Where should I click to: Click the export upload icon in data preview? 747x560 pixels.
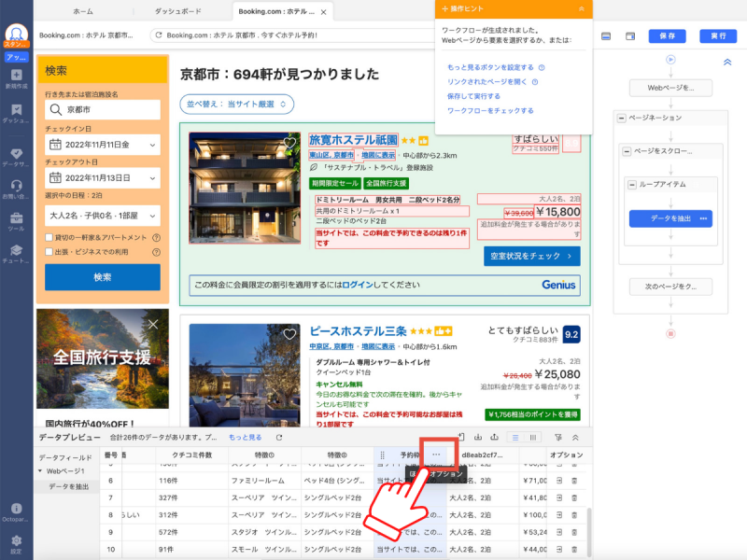coord(495,437)
